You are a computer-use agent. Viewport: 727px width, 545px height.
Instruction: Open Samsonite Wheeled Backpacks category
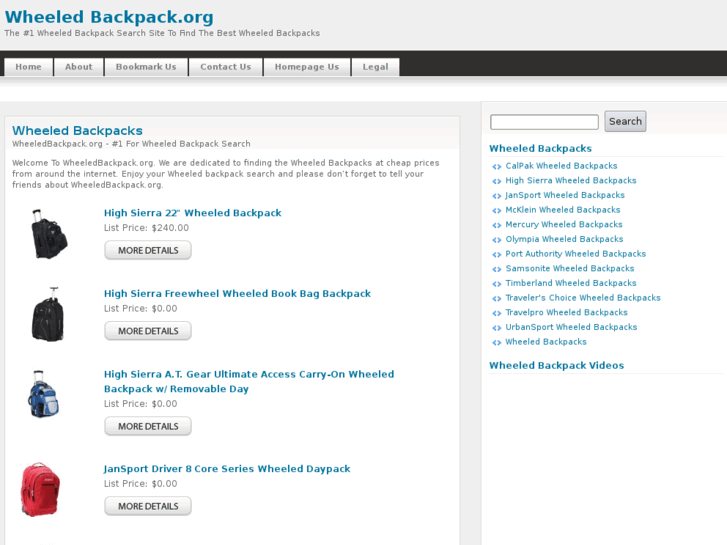pyautogui.click(x=570, y=269)
